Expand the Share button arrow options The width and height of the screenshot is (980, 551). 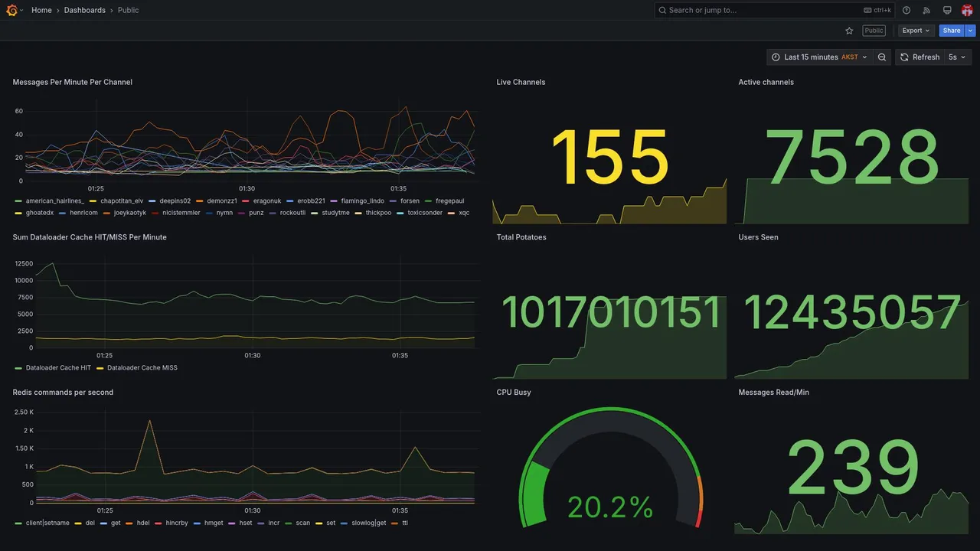971,31
